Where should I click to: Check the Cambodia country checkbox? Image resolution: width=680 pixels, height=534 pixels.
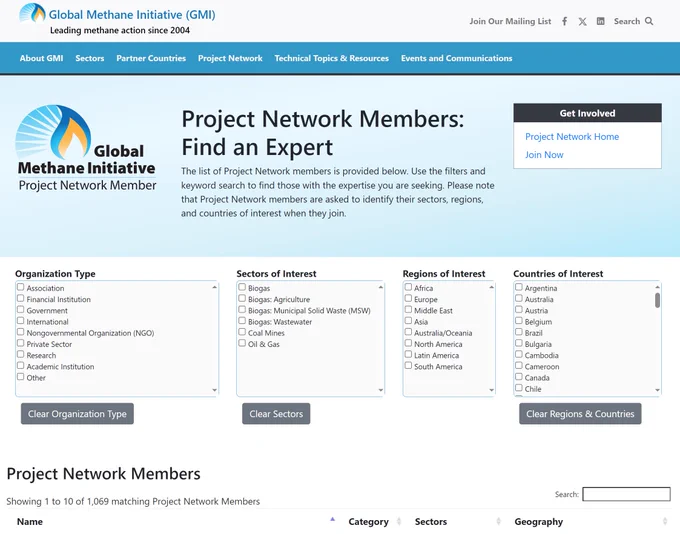click(x=519, y=354)
